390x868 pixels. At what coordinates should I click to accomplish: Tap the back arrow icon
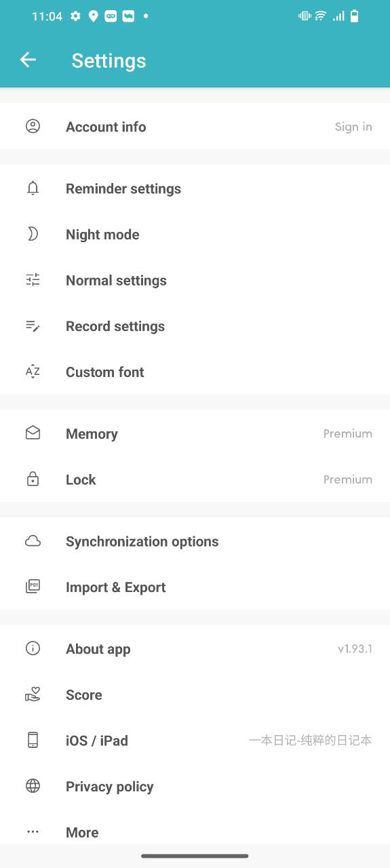tap(28, 60)
